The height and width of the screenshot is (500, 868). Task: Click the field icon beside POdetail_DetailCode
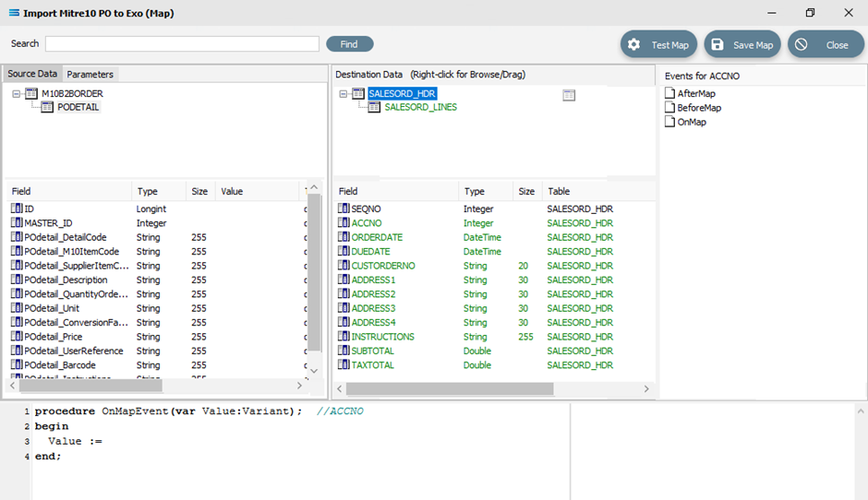point(17,237)
